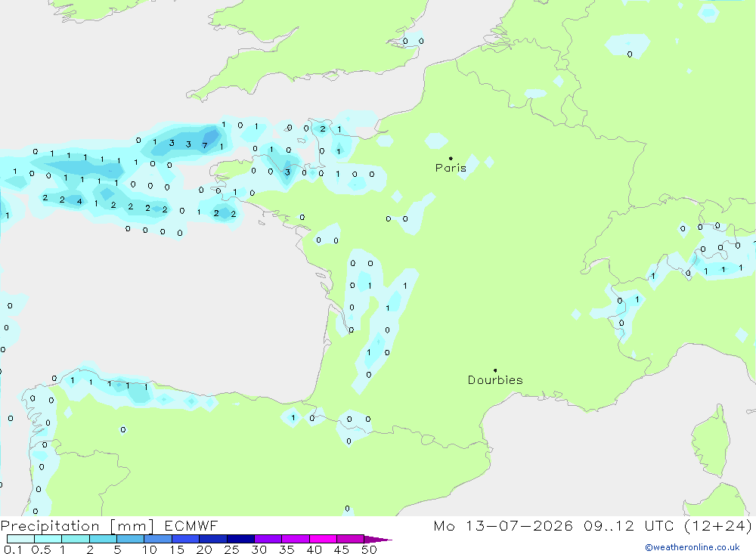
Task: Select the 15–20 mm legend color
Action: [x=185, y=539]
